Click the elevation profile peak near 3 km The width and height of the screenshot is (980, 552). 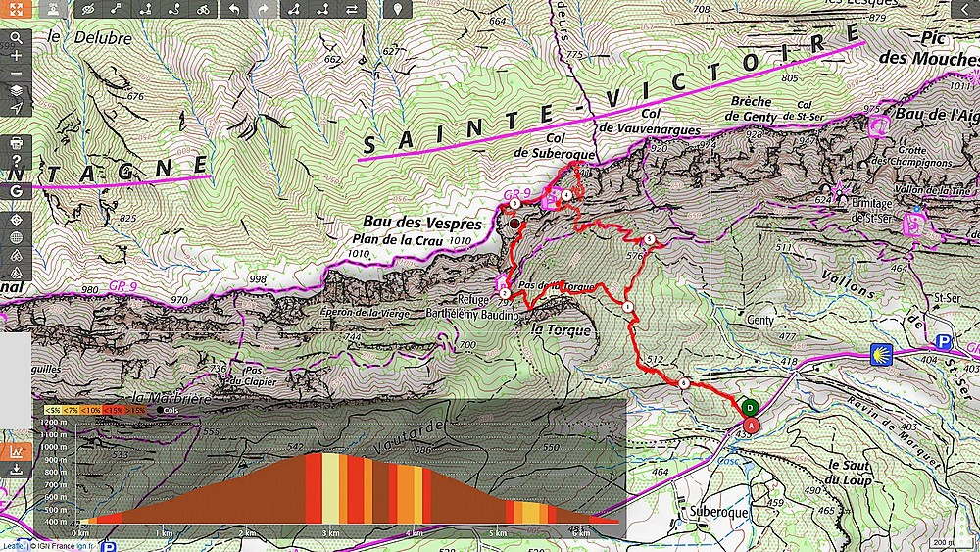click(321, 454)
